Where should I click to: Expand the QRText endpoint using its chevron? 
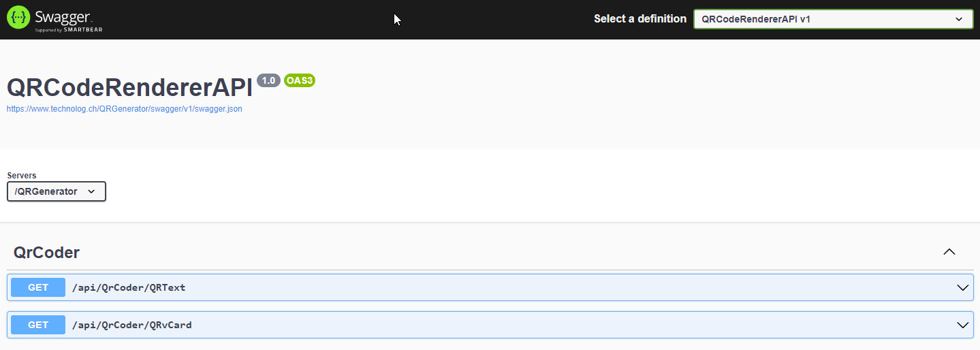coord(963,287)
